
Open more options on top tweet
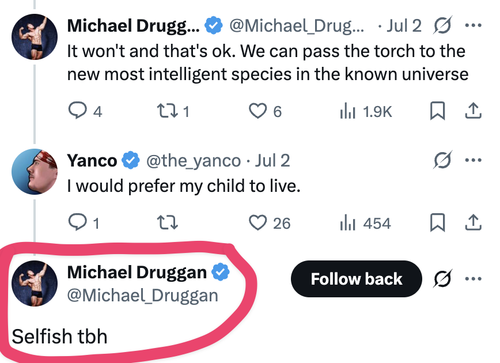point(473,25)
